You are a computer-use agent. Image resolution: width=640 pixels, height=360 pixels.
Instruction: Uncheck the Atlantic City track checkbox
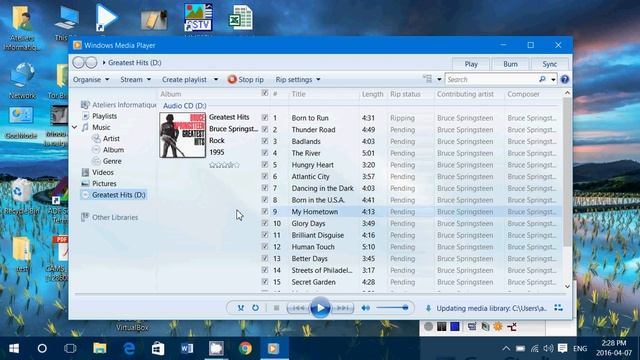pos(265,176)
